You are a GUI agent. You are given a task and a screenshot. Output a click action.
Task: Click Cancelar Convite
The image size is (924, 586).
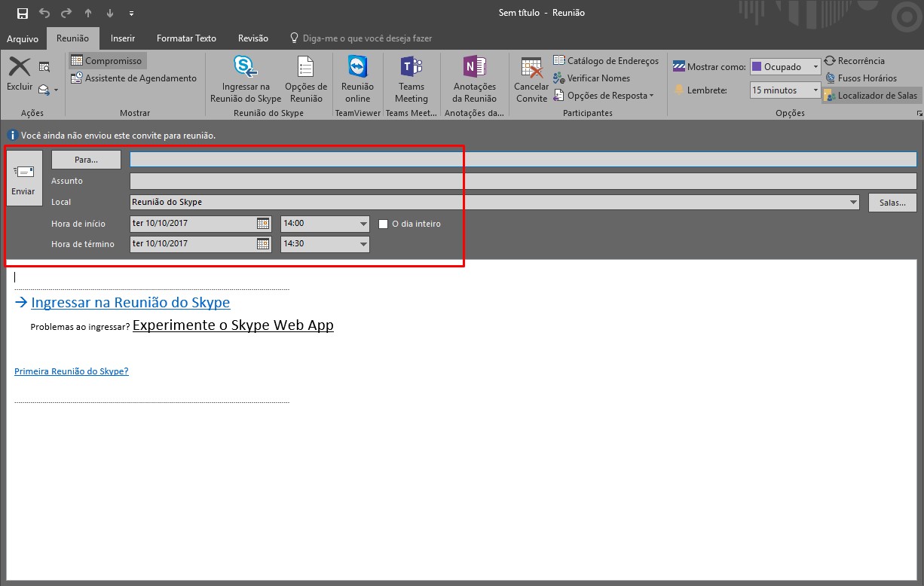[x=531, y=80]
